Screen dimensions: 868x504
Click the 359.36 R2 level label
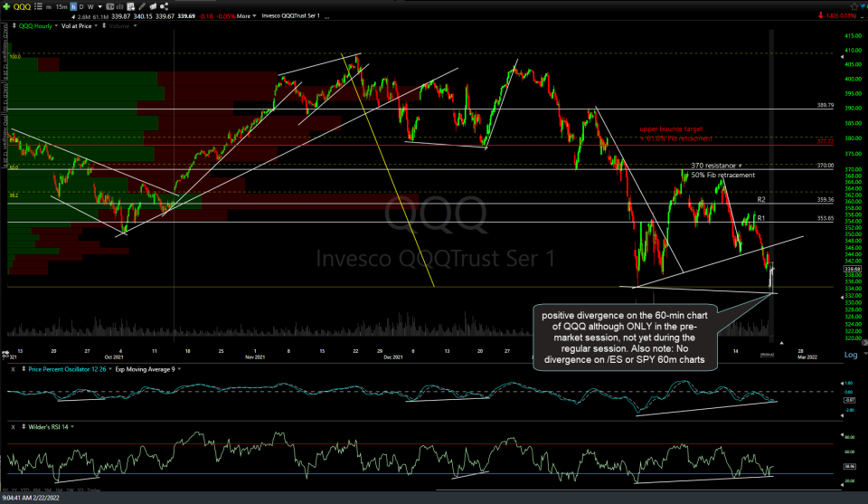tap(825, 199)
